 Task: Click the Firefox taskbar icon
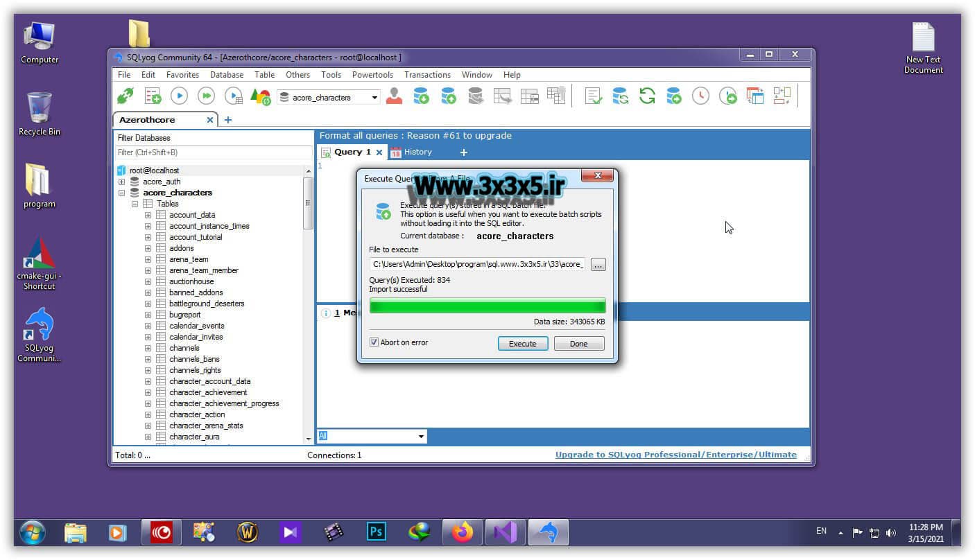coord(462,532)
